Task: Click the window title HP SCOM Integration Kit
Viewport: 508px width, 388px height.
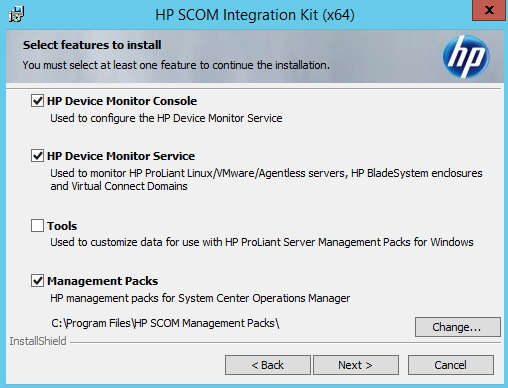Action: (x=255, y=15)
